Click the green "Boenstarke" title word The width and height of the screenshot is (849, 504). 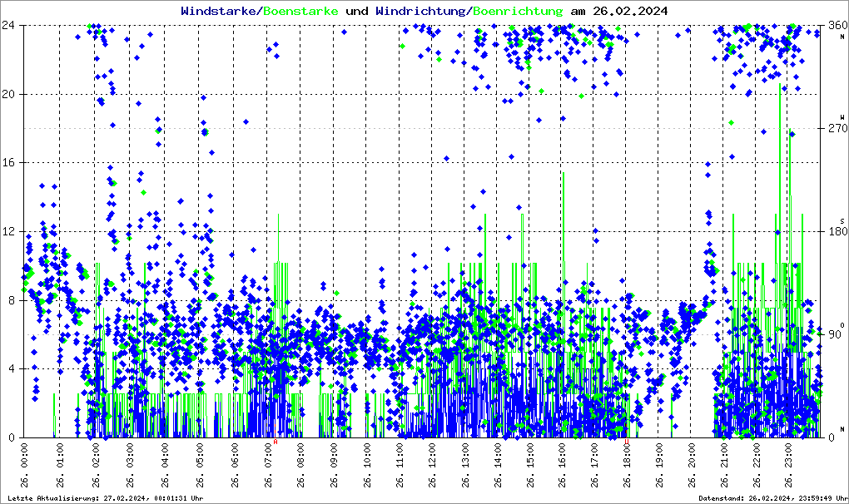coord(300,11)
